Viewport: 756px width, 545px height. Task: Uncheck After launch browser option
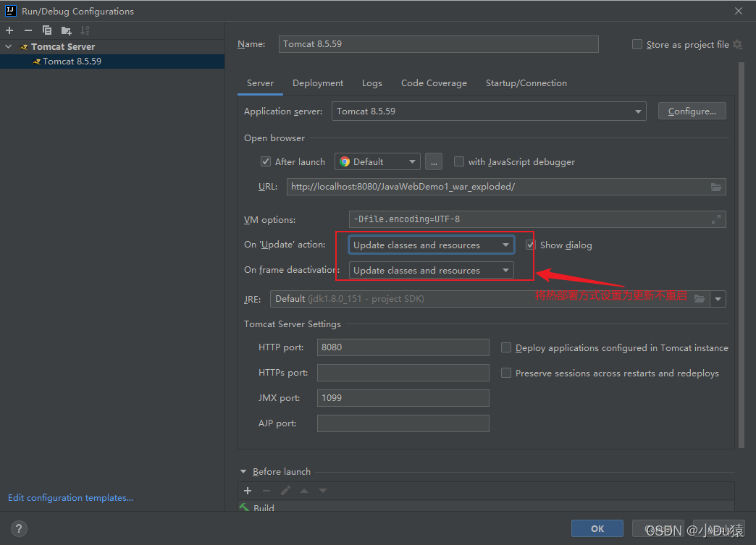266,162
